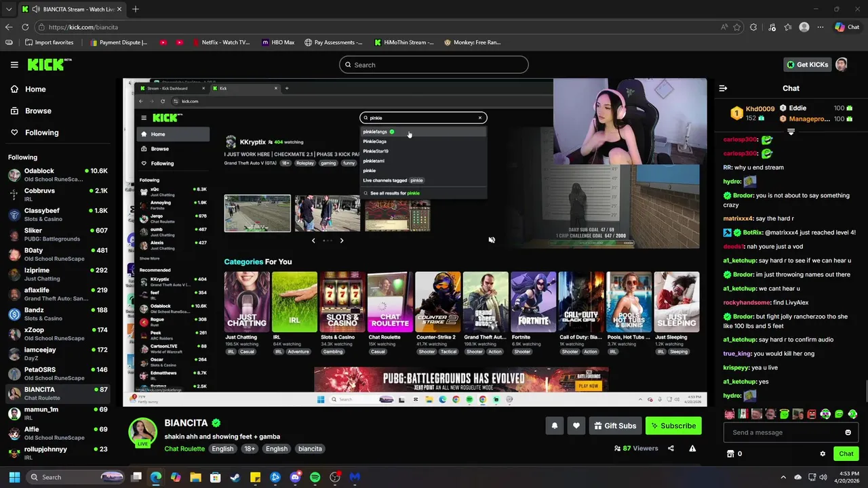Open the emote picker in the message box

tap(848, 432)
